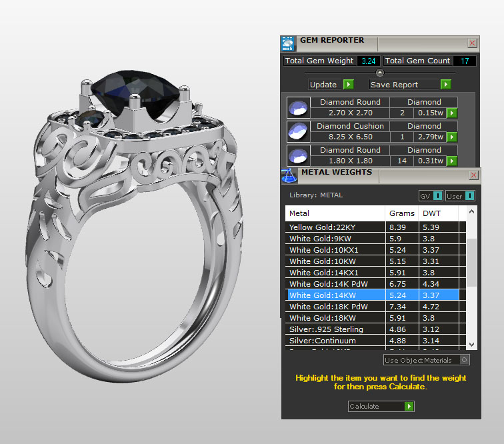Viewport: 504px width, 444px height.
Task: Click the 4.86 grams value for Sterling
Action: [x=397, y=329]
